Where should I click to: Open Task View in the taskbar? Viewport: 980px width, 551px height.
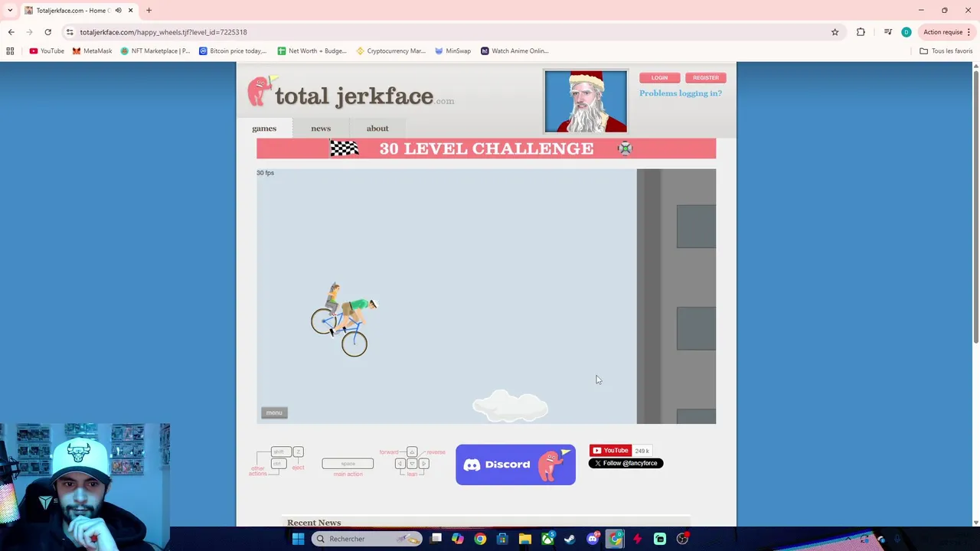click(436, 539)
